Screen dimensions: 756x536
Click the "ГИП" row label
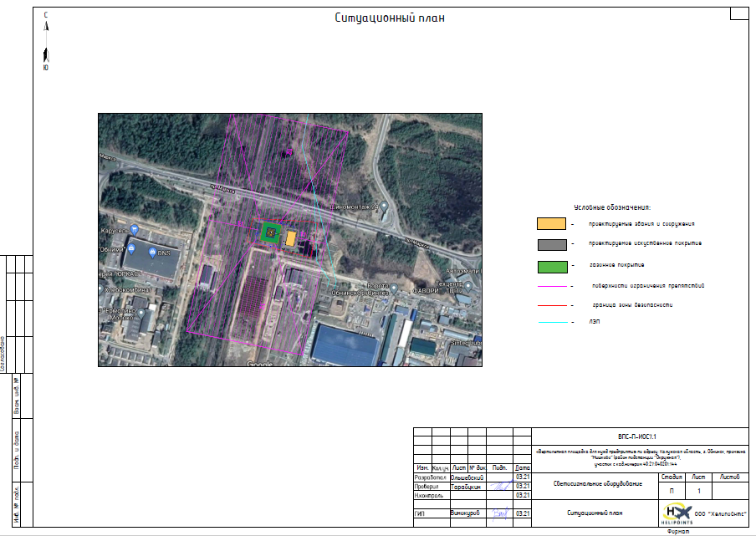click(x=420, y=513)
